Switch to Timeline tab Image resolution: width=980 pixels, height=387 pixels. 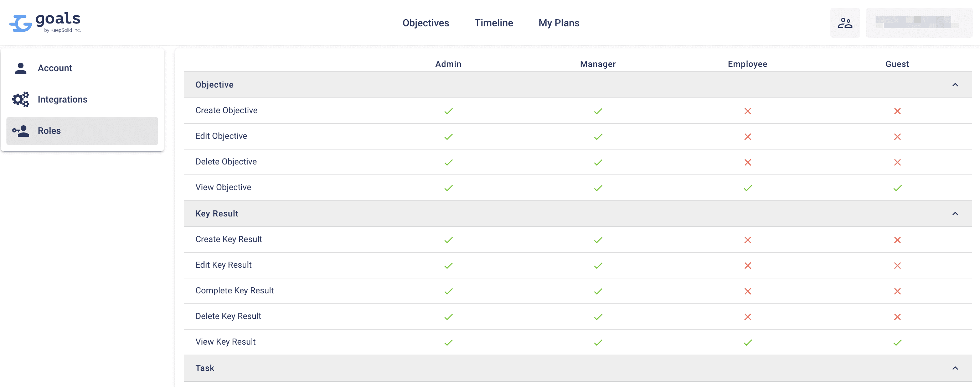point(494,23)
